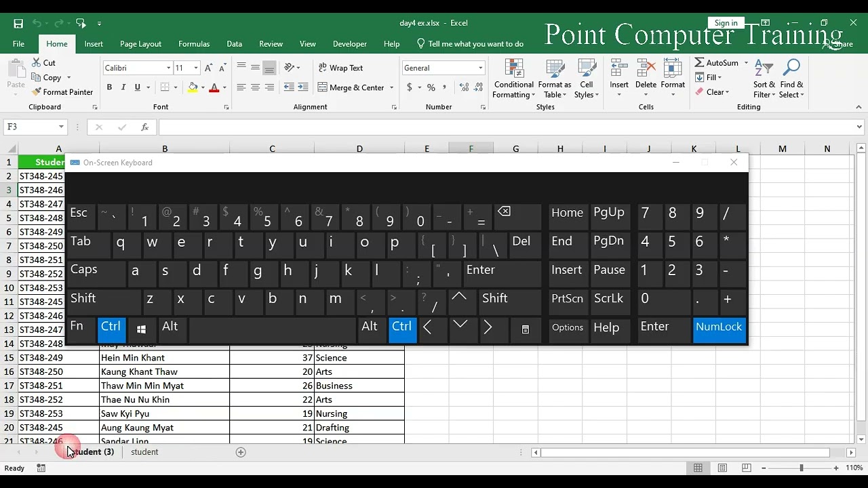Click the Cut scissors icon
The height and width of the screenshot is (488, 868).
tap(36, 62)
